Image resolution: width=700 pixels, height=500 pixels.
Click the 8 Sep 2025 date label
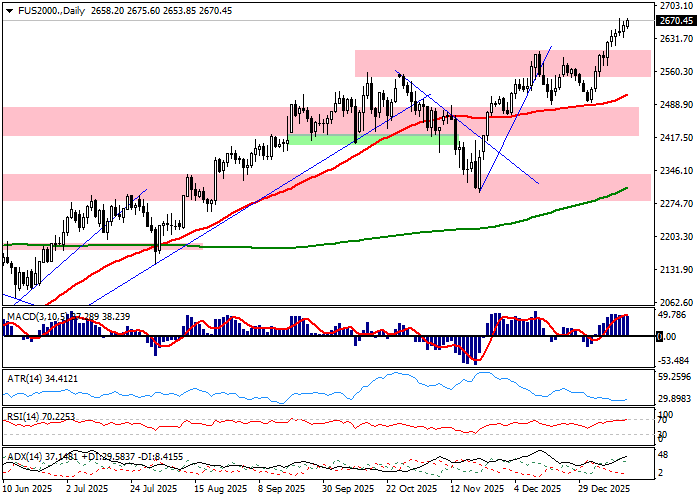(x=281, y=490)
